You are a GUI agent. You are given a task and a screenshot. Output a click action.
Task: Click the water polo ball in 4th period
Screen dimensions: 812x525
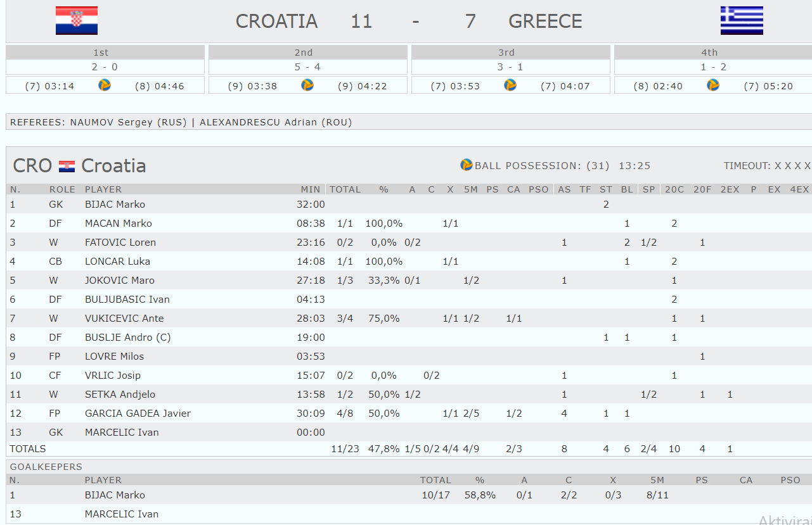click(x=713, y=85)
